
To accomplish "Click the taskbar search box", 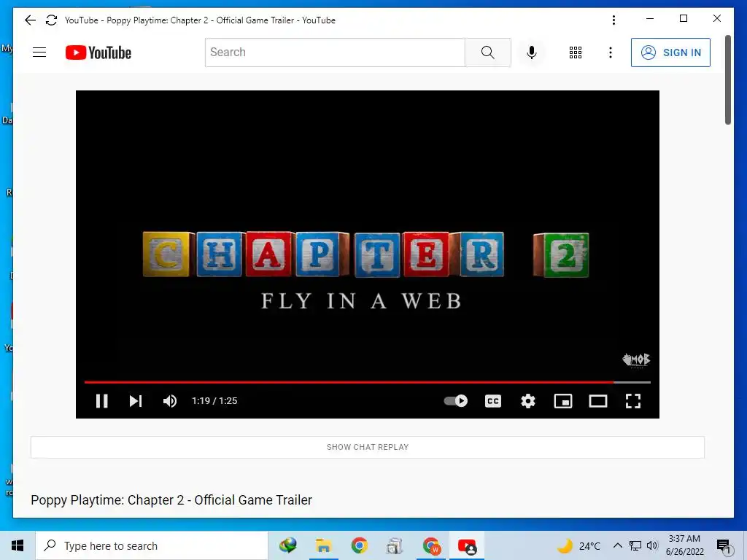I will pyautogui.click(x=152, y=545).
